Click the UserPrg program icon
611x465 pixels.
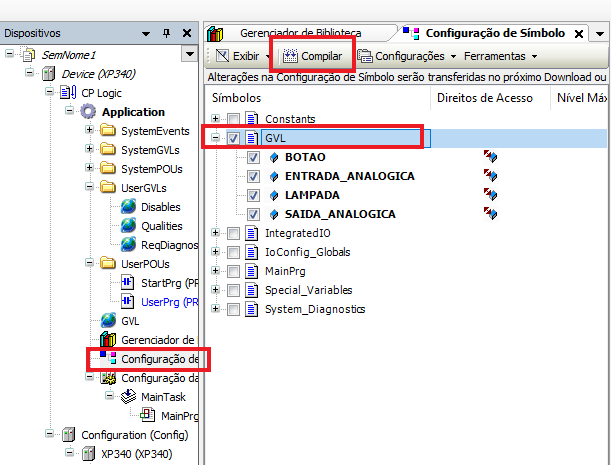[128, 302]
